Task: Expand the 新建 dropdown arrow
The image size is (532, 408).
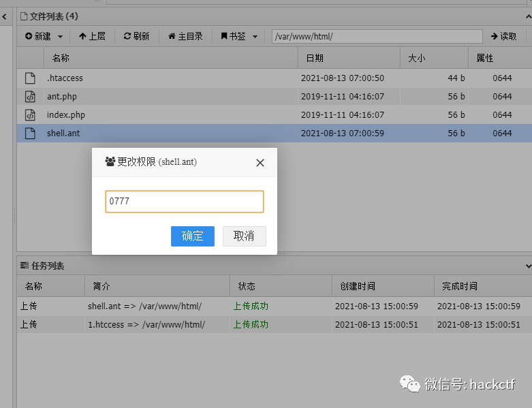Action: [60, 36]
